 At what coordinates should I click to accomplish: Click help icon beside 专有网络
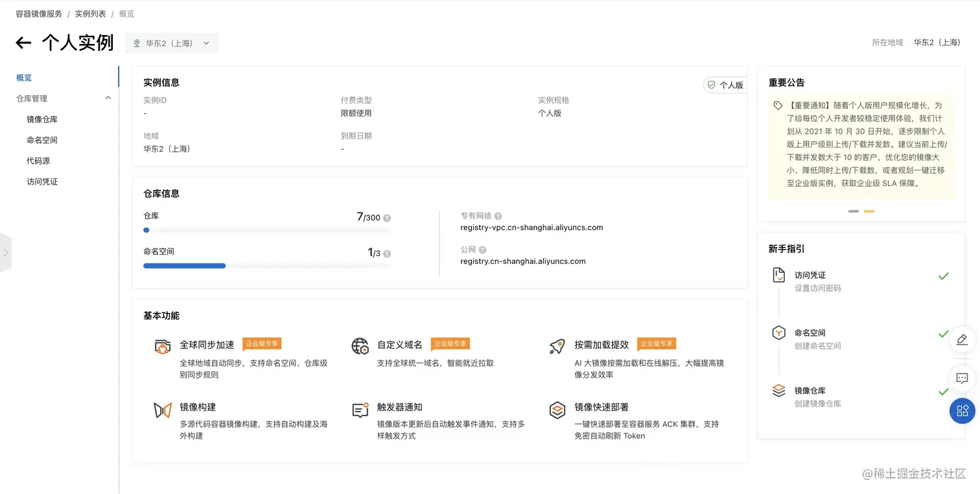click(x=498, y=216)
